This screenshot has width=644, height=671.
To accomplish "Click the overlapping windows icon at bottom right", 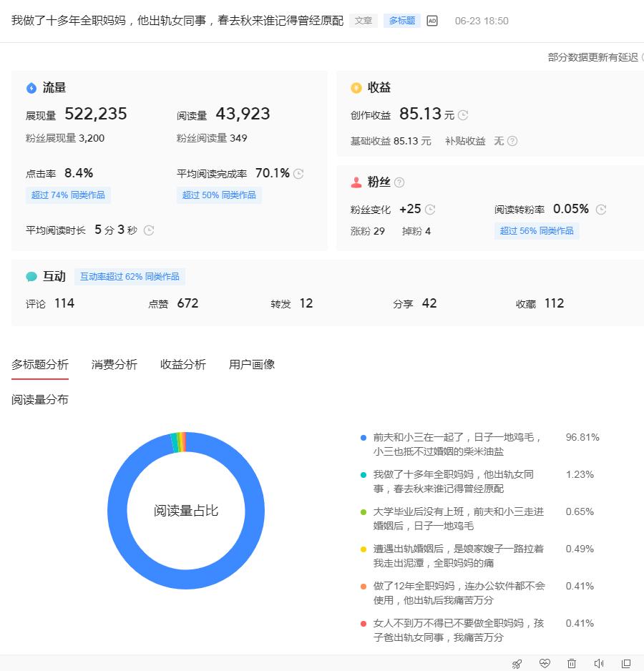I will [x=627, y=664].
